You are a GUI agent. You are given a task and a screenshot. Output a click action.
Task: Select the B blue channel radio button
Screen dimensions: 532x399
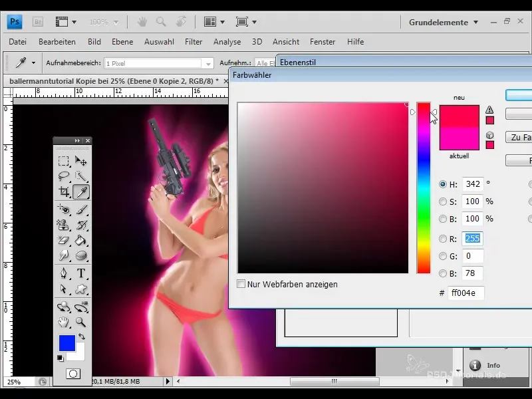443,273
